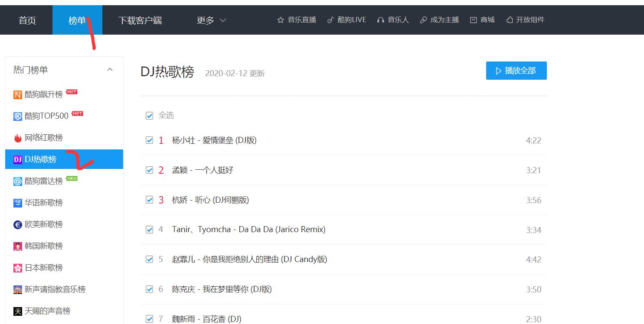Click the 天 icon beside 天赐的声音榜
This screenshot has height=324, width=644.
pyautogui.click(x=18, y=311)
